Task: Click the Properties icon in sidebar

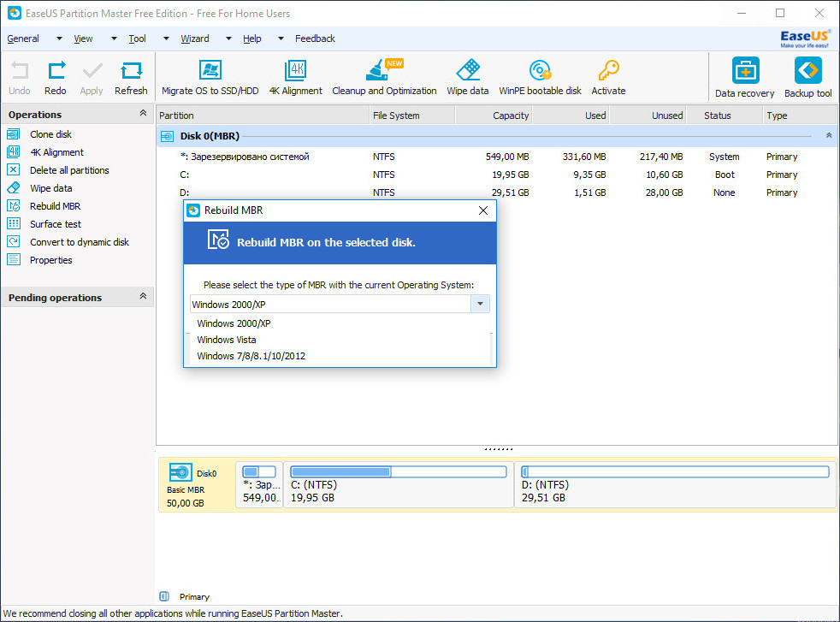Action: coord(14,260)
